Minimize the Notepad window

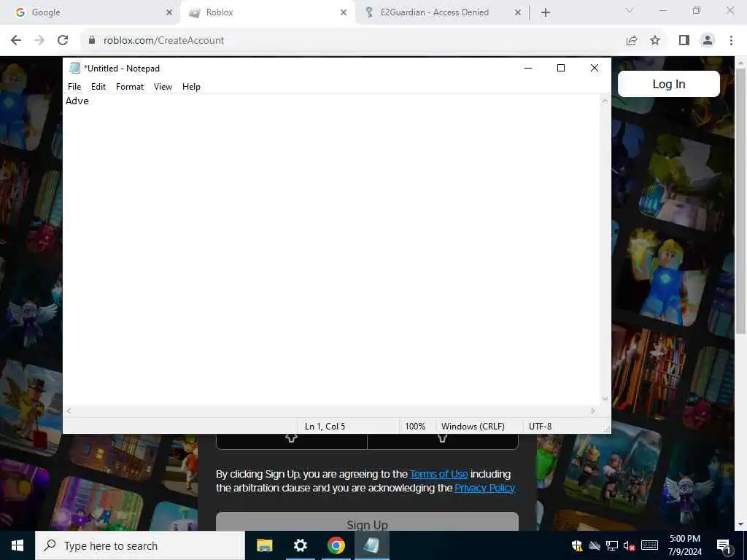(x=528, y=68)
